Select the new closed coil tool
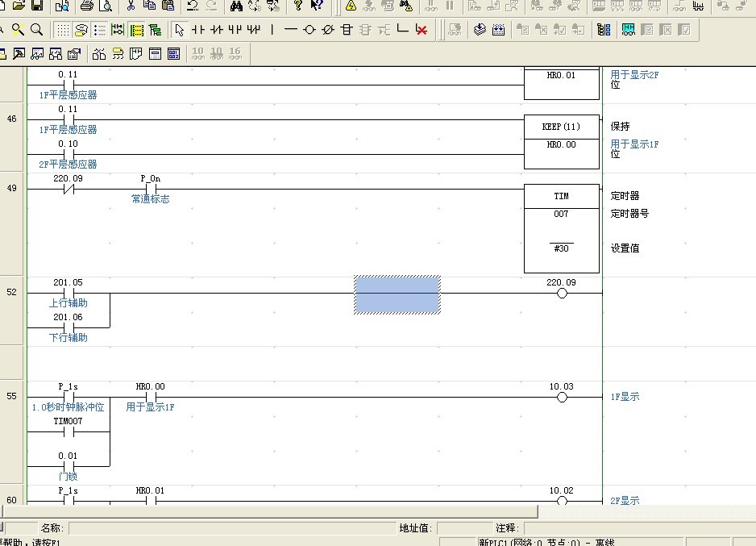756x546 pixels. coord(327,30)
